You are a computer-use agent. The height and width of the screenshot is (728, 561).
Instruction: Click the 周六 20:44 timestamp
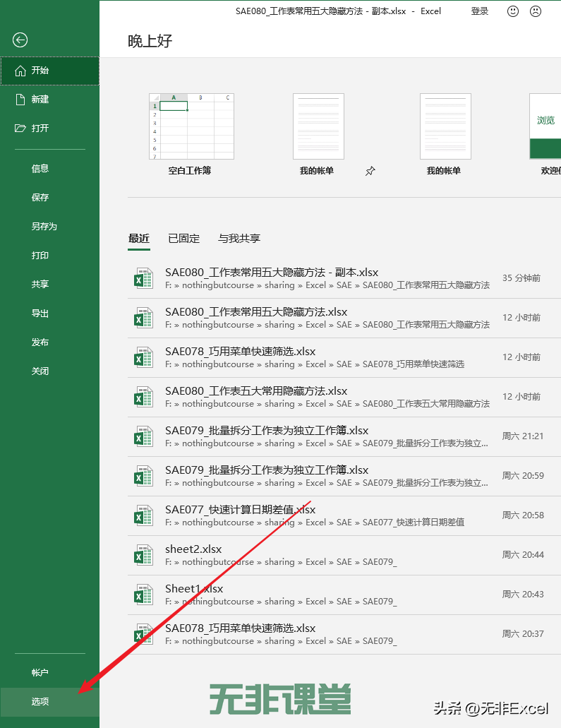523,555
